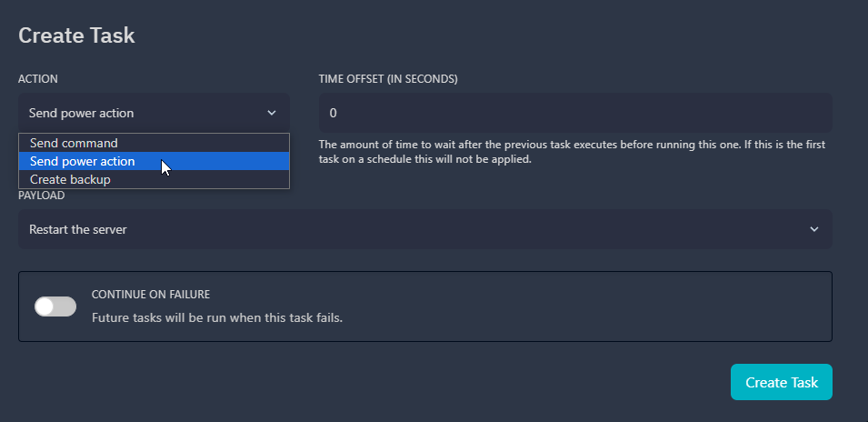Click the "CONTINUE ON FAILURE" label text

click(x=151, y=295)
